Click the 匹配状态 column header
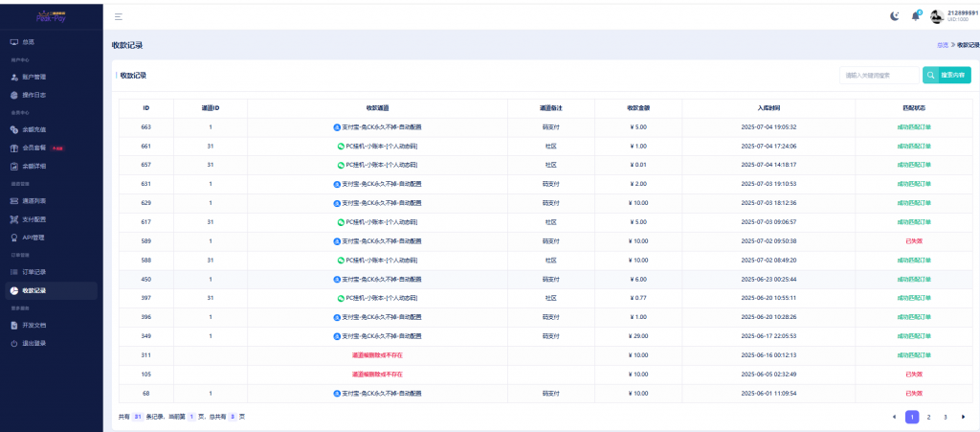Screen dimensions: 980x432 (x=914, y=108)
